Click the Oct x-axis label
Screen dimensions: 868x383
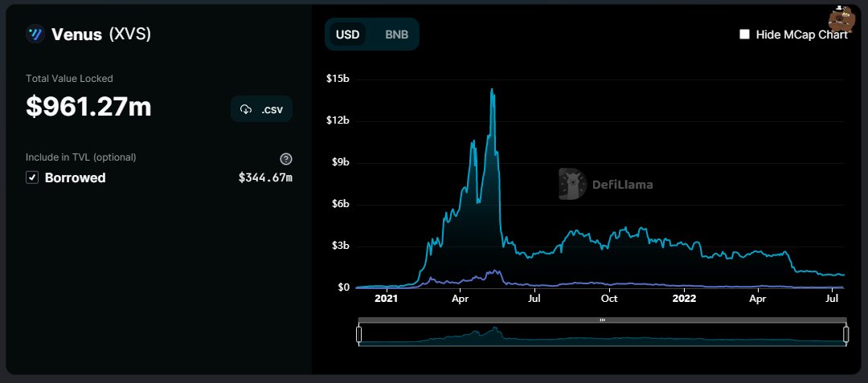coord(609,299)
